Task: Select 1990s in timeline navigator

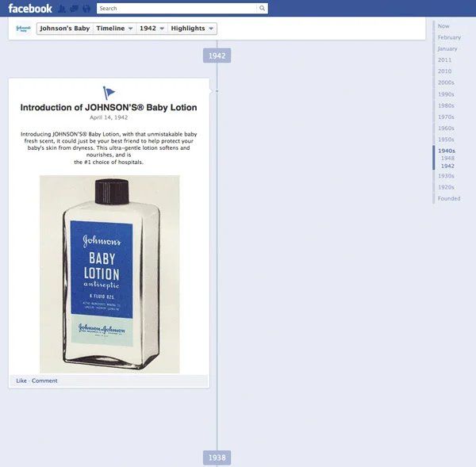Action: pyautogui.click(x=446, y=94)
